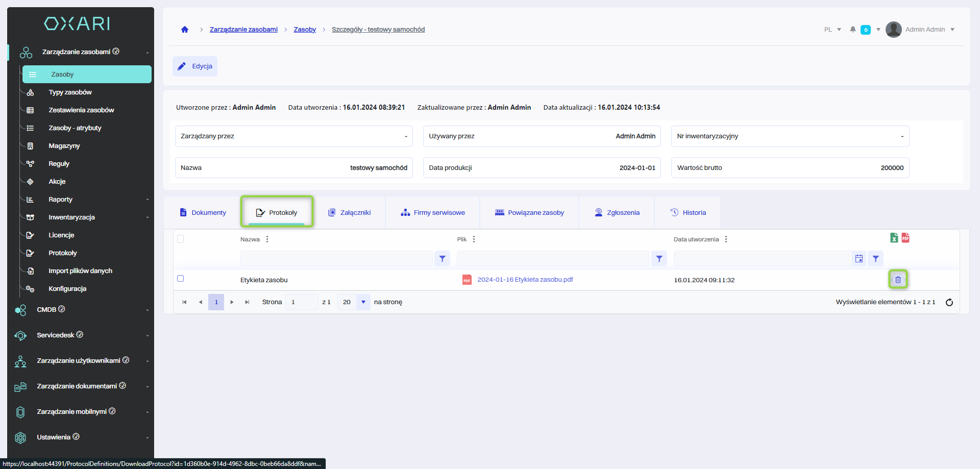Toggle select-all checkbox in table header
The width and height of the screenshot is (980, 469).
(180, 239)
